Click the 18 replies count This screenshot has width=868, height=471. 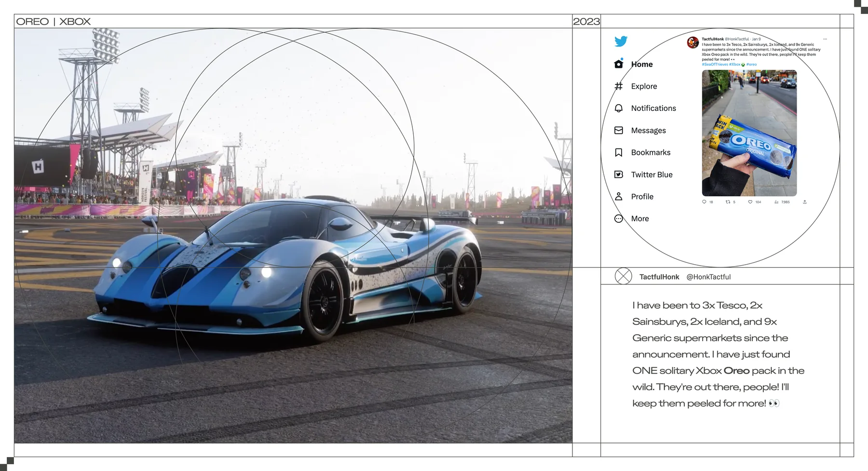pos(711,202)
